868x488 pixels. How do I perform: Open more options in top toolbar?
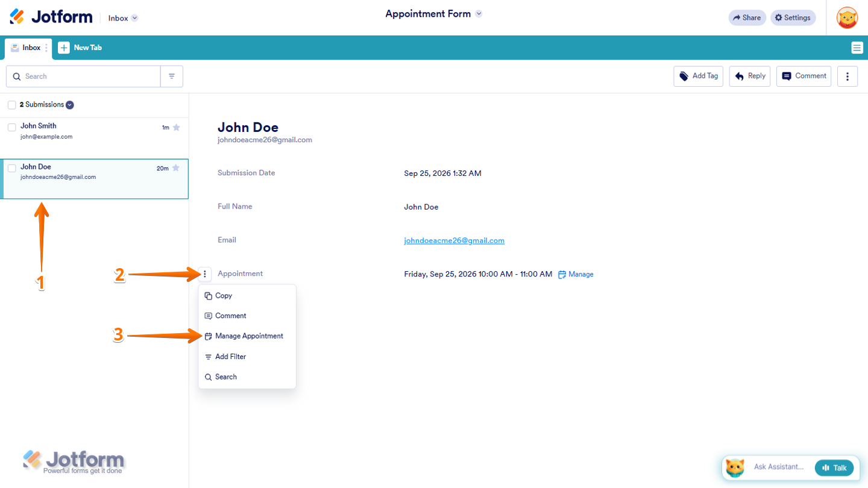click(x=848, y=77)
